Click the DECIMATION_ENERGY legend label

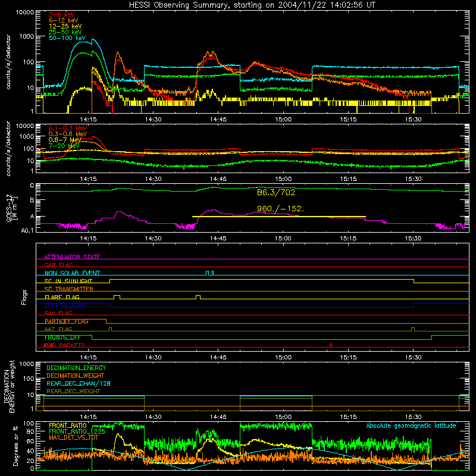pyautogui.click(x=76, y=368)
